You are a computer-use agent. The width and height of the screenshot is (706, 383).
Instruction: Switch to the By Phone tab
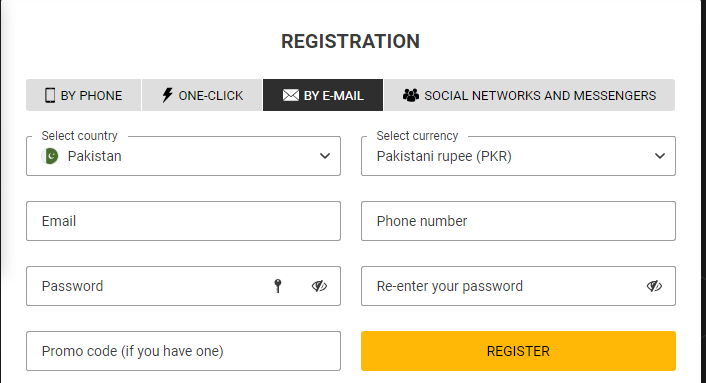coord(84,95)
